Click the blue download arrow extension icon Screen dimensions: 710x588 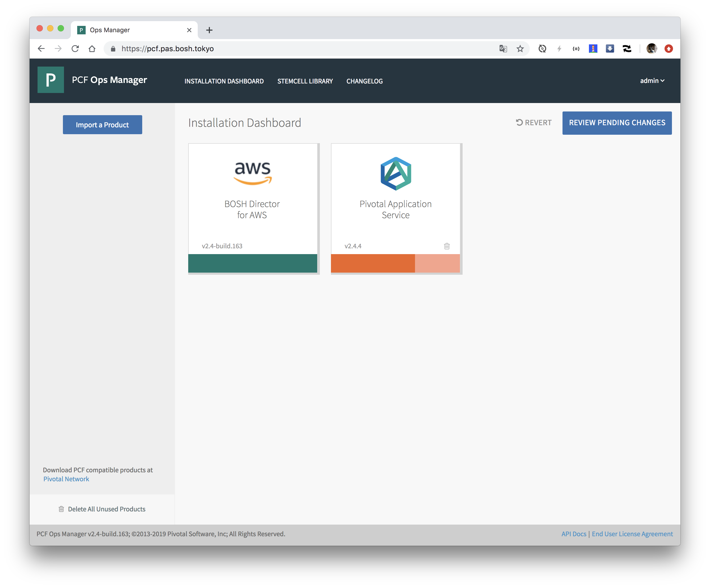(x=610, y=49)
